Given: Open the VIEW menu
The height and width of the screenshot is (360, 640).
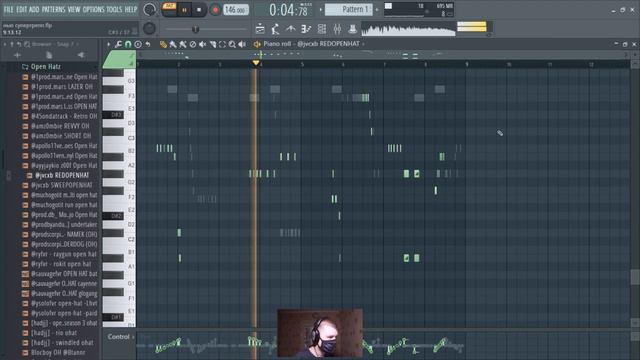Looking at the screenshot, I should [x=73, y=9].
